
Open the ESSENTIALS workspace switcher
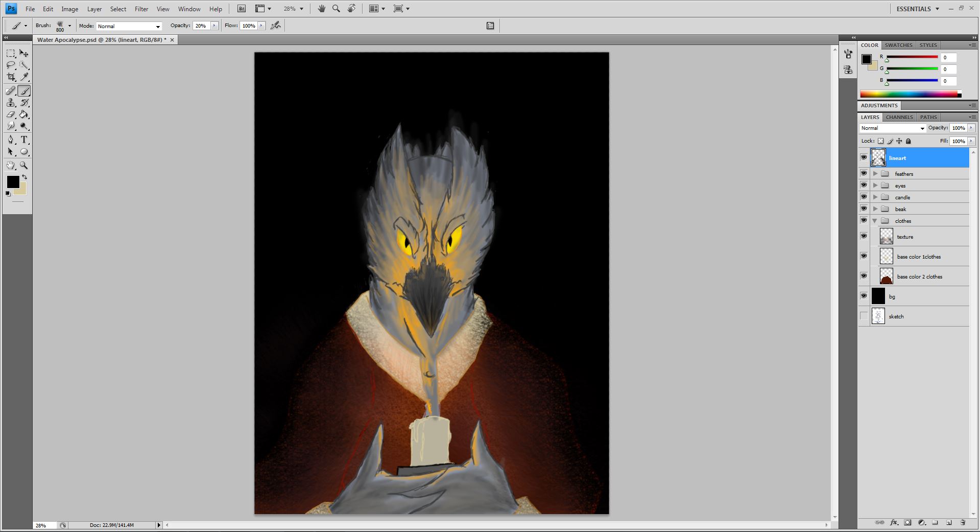pos(918,9)
